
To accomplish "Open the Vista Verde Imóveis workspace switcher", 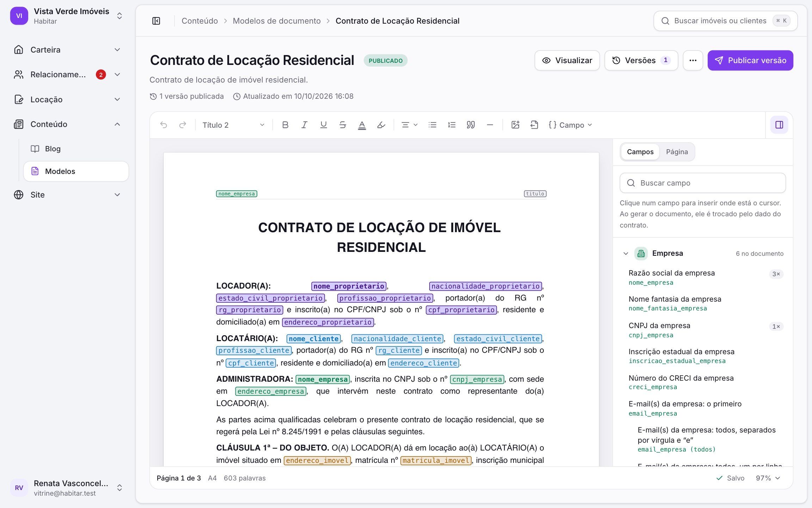I will pos(68,16).
